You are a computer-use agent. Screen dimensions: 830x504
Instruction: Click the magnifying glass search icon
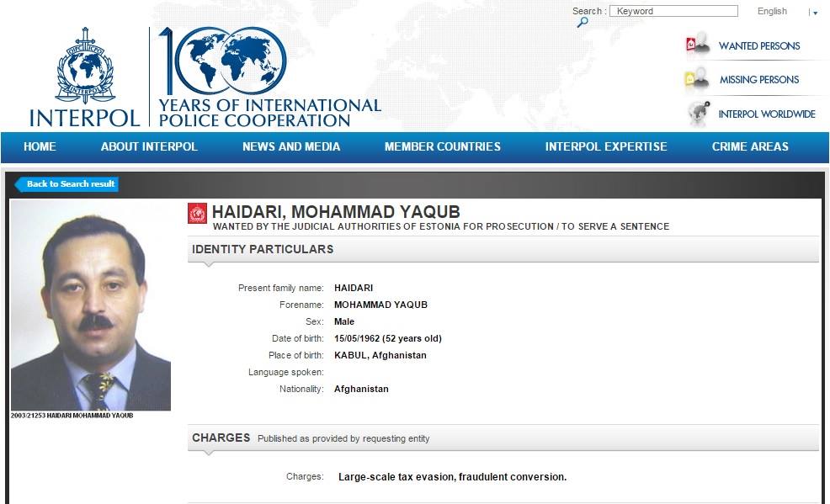pos(583,22)
